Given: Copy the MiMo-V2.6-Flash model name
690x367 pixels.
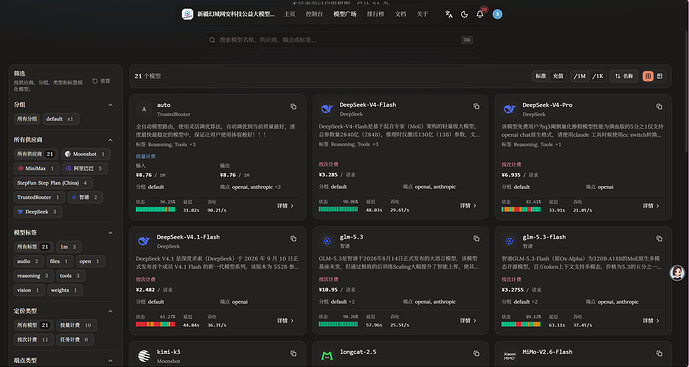Looking at the screenshot, I should tap(659, 353).
